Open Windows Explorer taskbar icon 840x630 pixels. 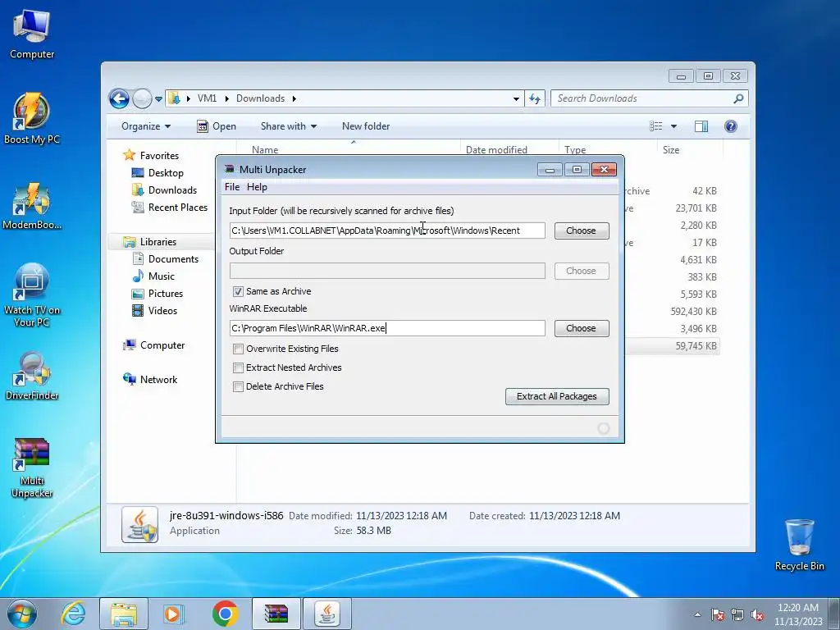[x=124, y=614]
